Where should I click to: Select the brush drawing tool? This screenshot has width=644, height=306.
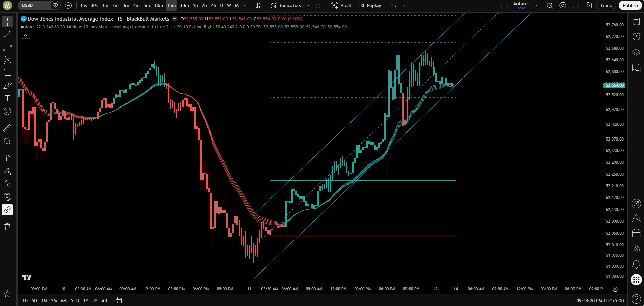(x=7, y=86)
